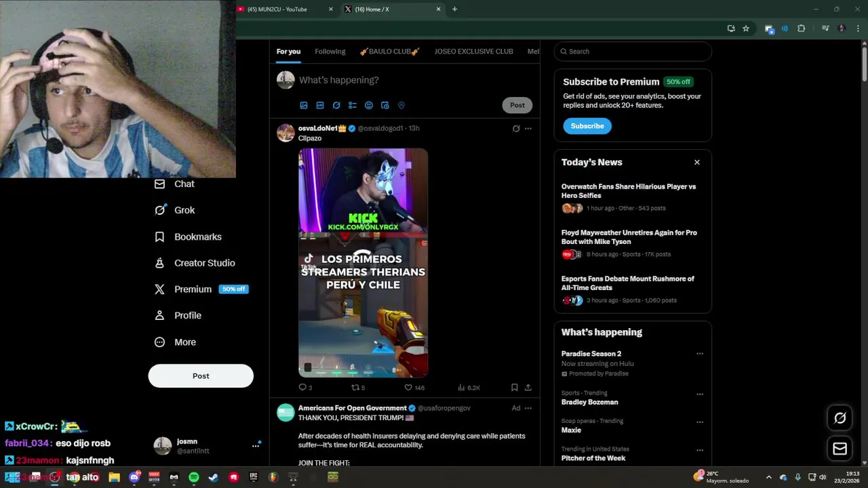Open the floating Grok button
The width and height of the screenshot is (868, 488).
840,418
